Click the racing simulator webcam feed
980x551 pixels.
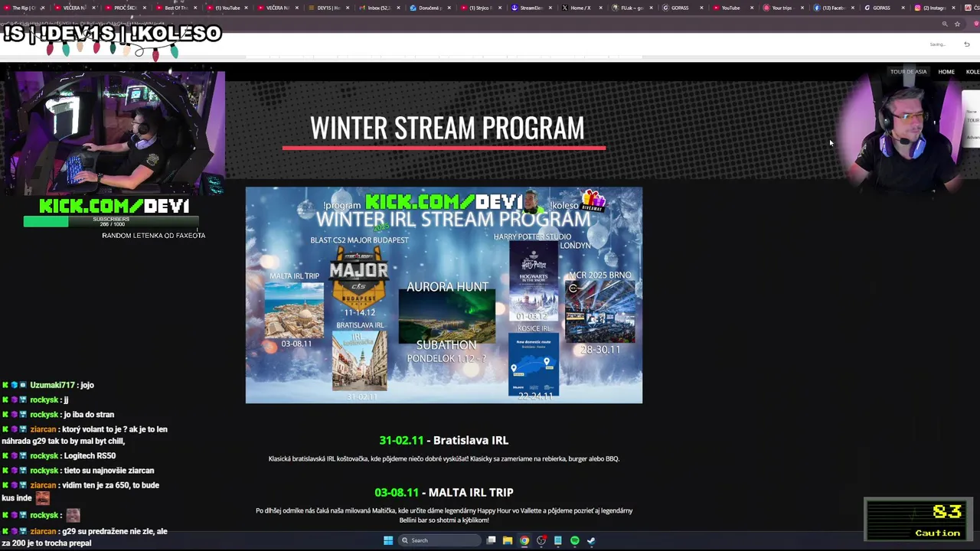113,133
